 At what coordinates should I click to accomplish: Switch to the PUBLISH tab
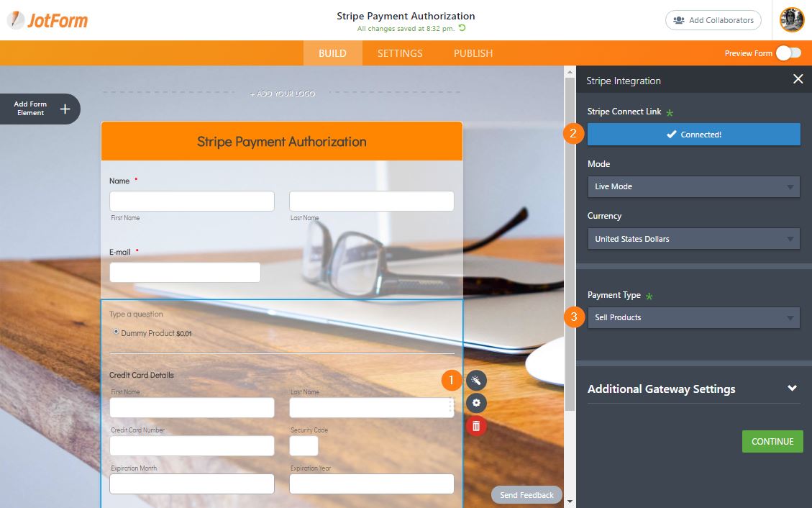tap(473, 53)
